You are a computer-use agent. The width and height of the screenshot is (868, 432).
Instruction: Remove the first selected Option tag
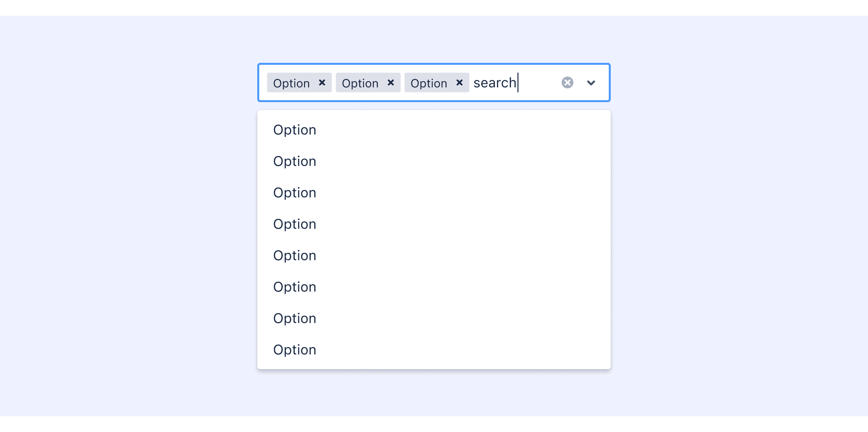pos(322,82)
